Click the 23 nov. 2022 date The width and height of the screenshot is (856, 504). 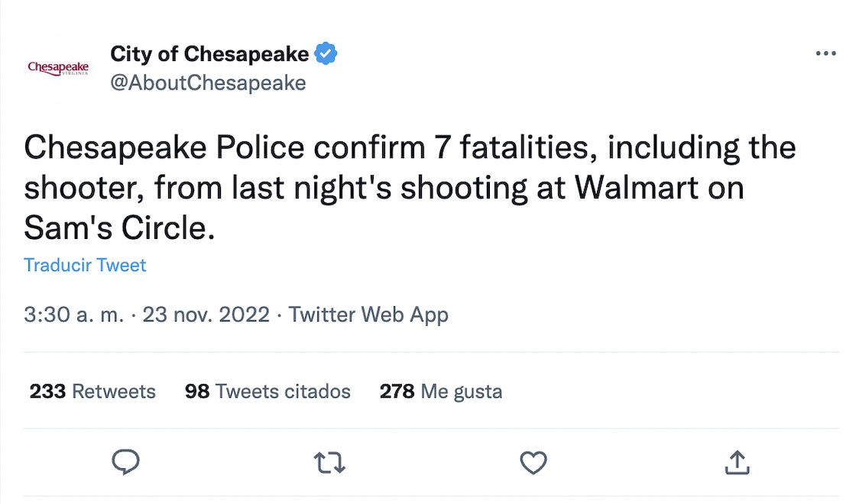point(206,315)
